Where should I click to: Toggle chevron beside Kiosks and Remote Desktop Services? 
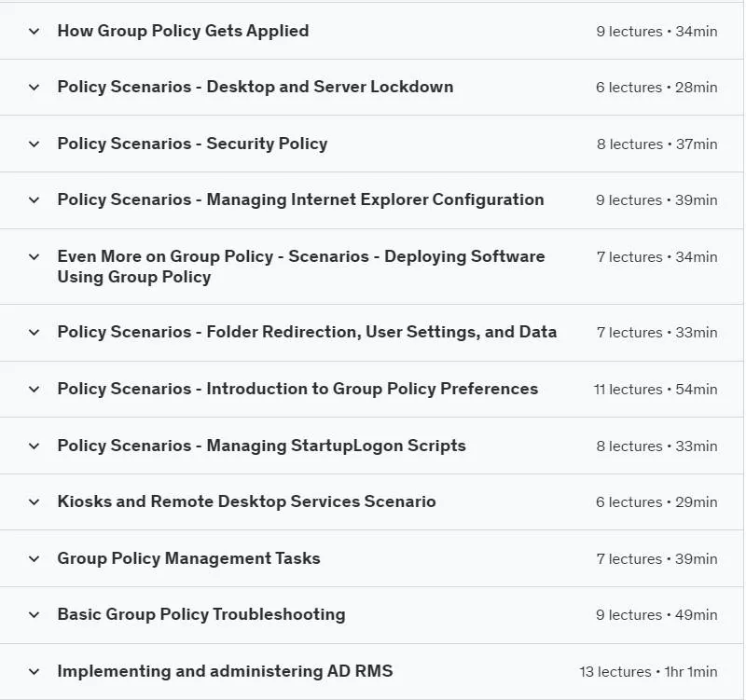pos(34,502)
